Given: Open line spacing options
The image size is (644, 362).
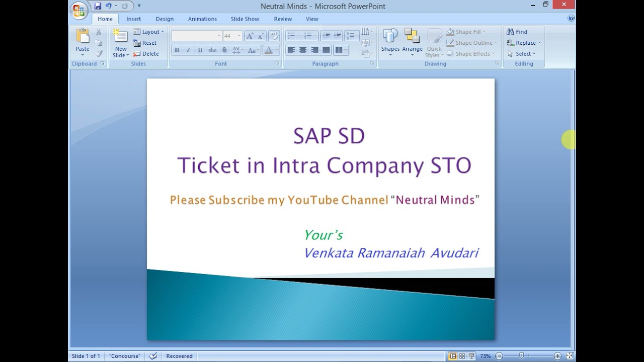Looking at the screenshot, I should click(351, 36).
